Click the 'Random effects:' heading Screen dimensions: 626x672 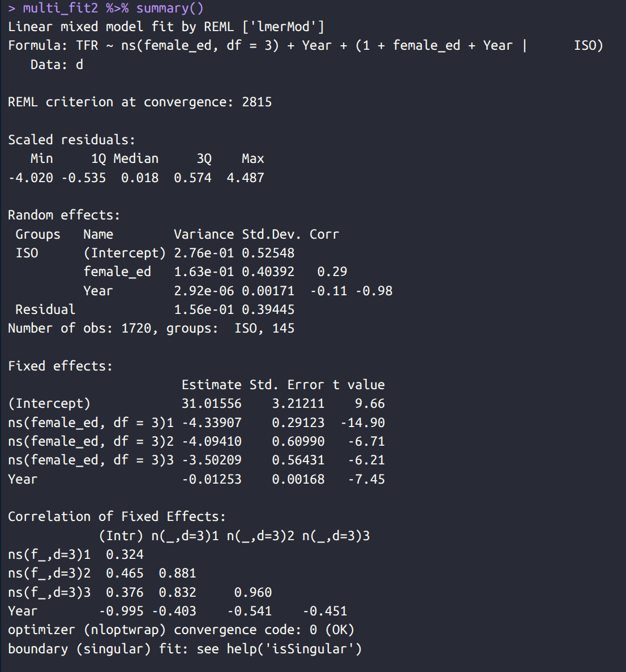coord(64,216)
